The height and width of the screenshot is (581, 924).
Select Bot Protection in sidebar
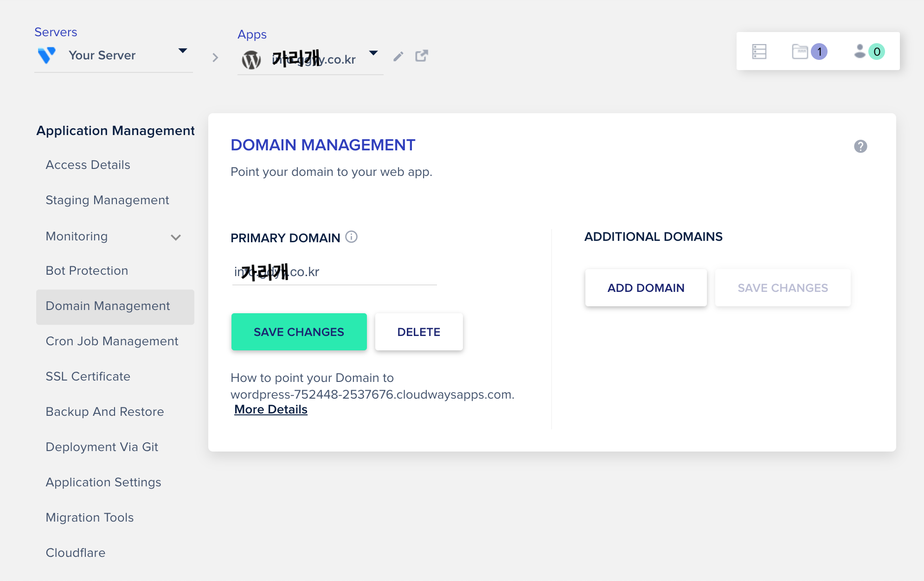click(87, 271)
